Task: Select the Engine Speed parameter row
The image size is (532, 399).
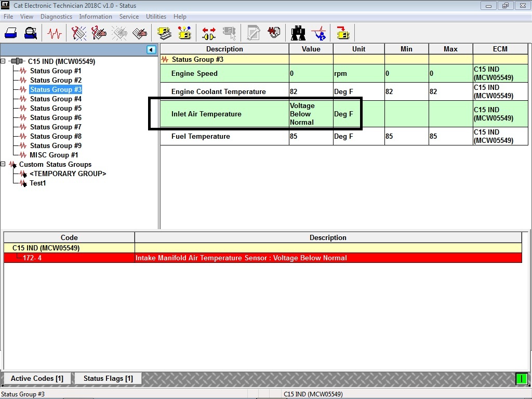Action: pyautogui.click(x=344, y=74)
